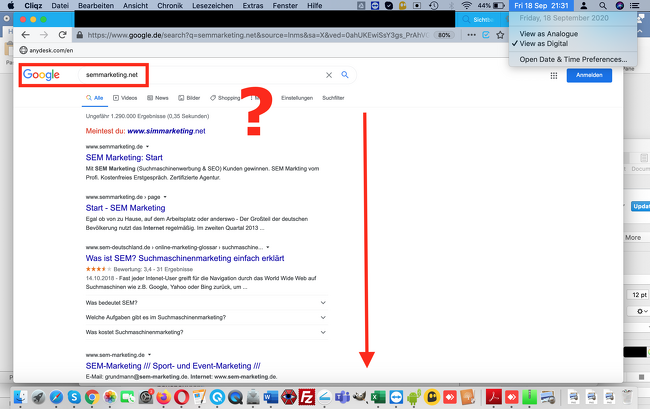
Task: Expand the "Was bedeutet SEM?" question
Action: 204,302
